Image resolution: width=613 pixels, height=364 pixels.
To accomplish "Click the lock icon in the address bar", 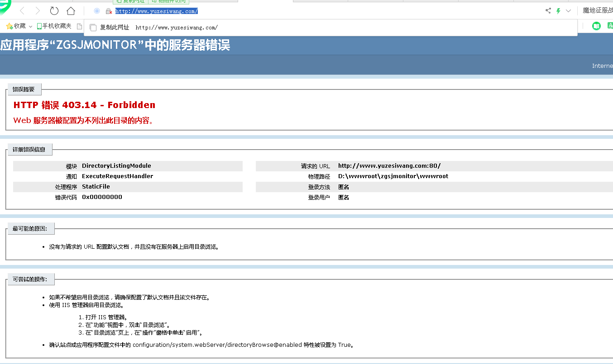I will pos(108,11).
